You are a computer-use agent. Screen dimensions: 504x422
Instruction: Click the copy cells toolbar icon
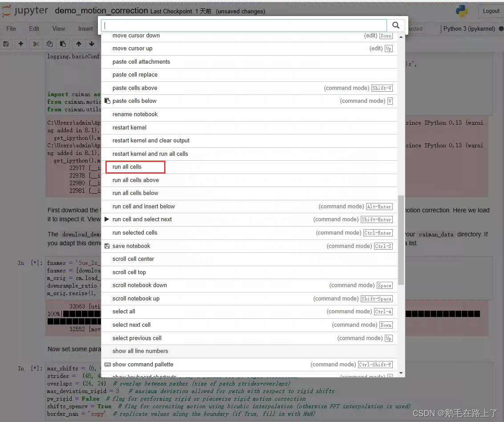pyautogui.click(x=49, y=44)
